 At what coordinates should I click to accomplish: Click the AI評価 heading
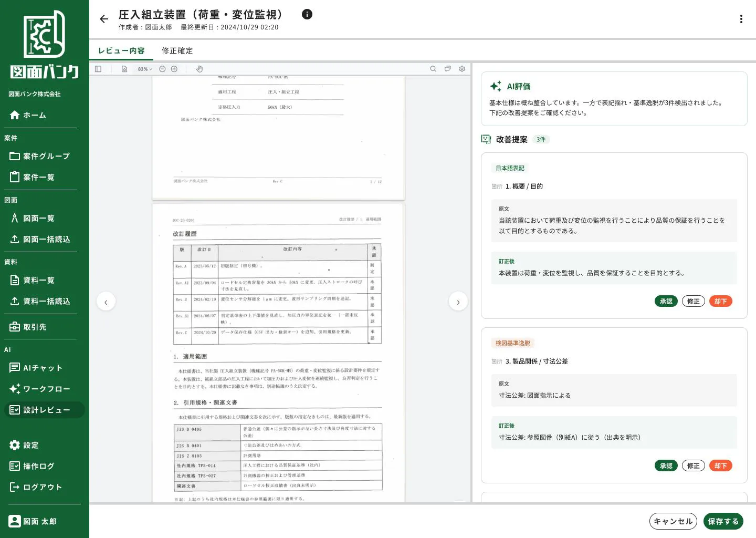[519, 86]
